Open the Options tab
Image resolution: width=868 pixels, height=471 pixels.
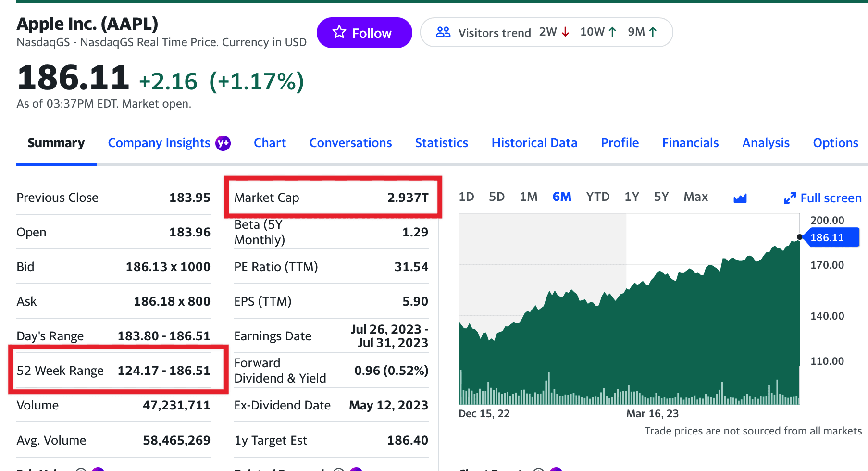click(835, 143)
